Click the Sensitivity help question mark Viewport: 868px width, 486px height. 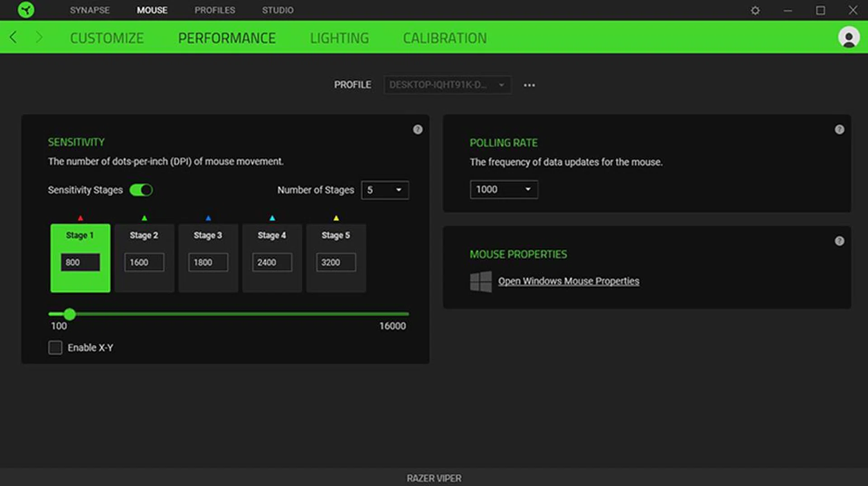tap(418, 130)
